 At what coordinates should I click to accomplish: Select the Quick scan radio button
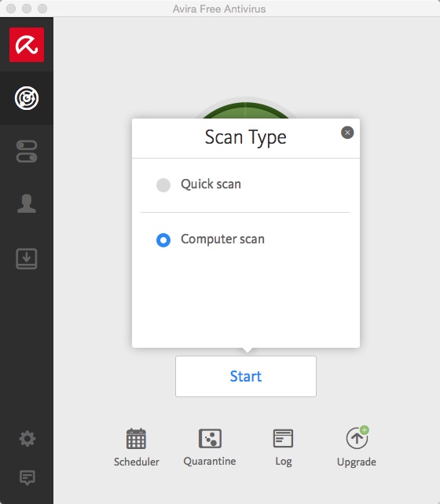click(163, 185)
